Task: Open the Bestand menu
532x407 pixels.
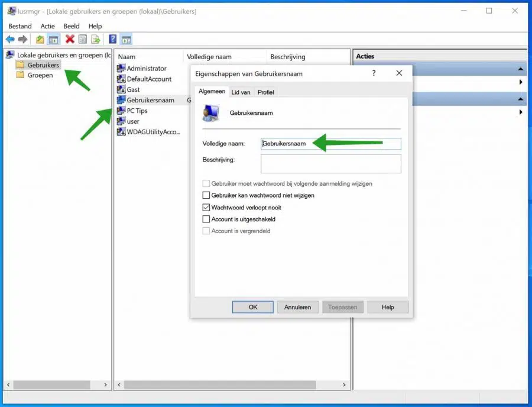Action: 20,26
